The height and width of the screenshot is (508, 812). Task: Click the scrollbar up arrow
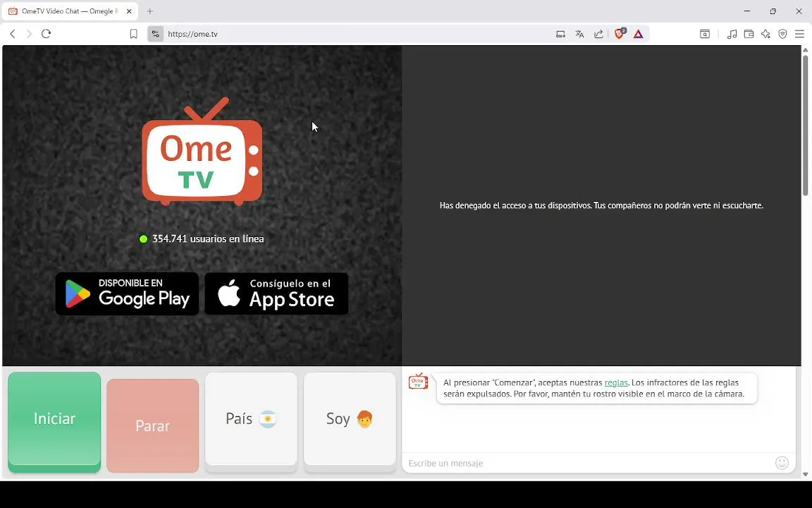pyautogui.click(x=805, y=50)
